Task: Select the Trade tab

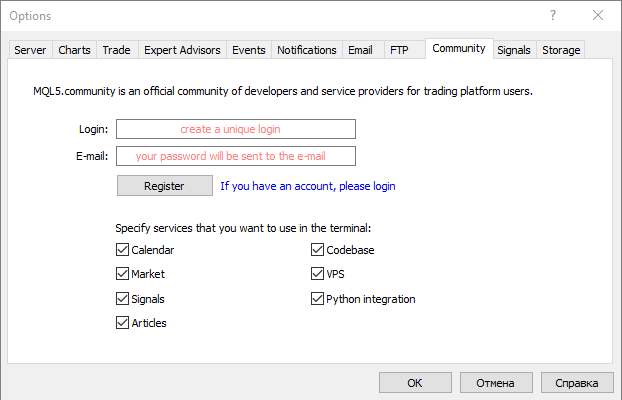Action: click(116, 50)
